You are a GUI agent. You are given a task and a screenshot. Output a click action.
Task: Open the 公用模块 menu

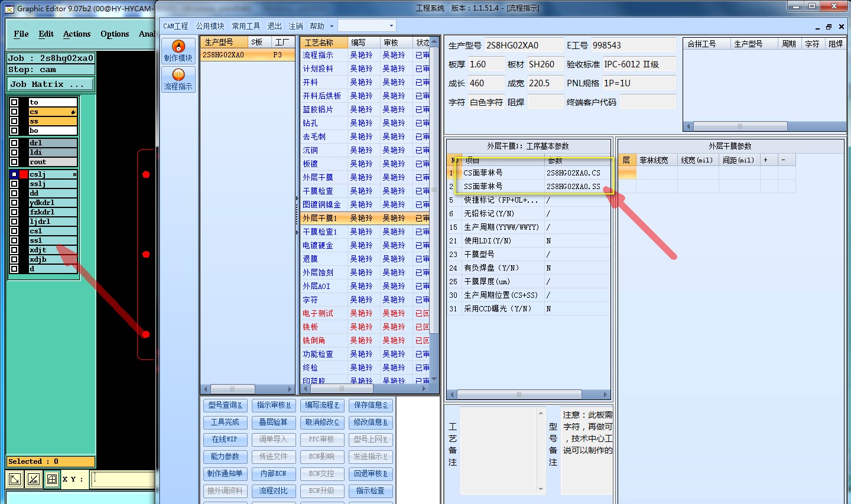[210, 26]
